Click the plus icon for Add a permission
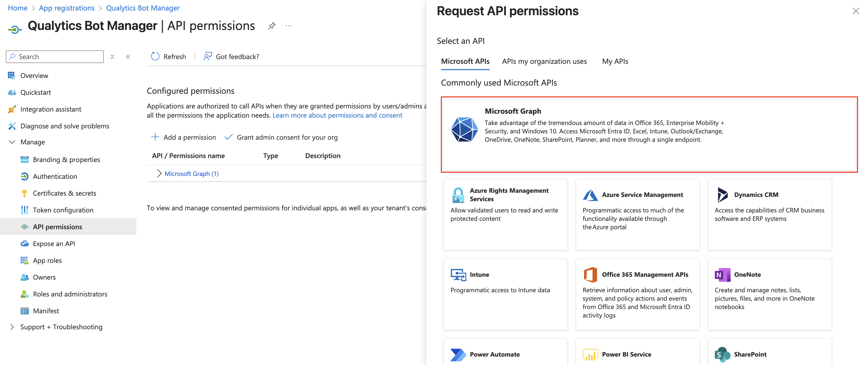The width and height of the screenshot is (868, 365). click(155, 137)
